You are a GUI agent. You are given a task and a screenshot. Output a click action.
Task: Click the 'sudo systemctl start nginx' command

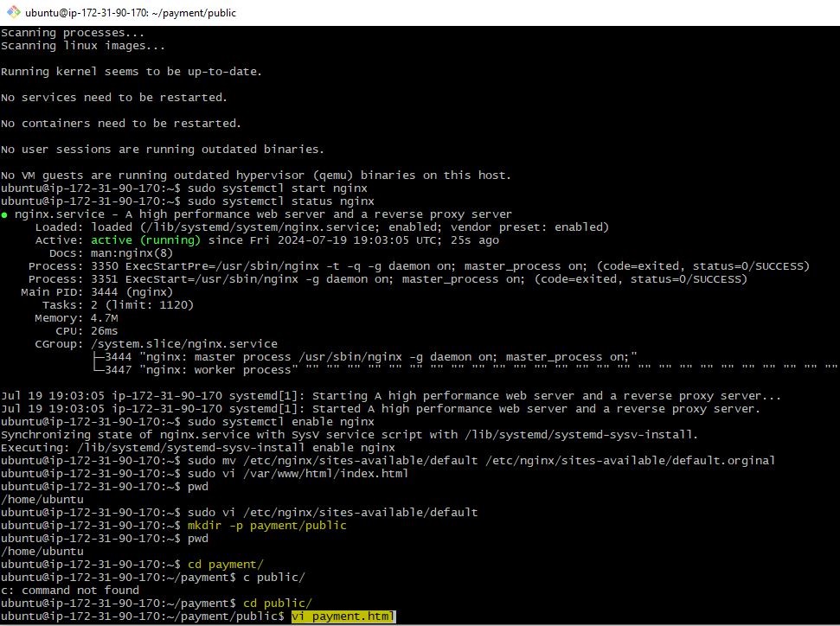pyautogui.click(x=277, y=188)
